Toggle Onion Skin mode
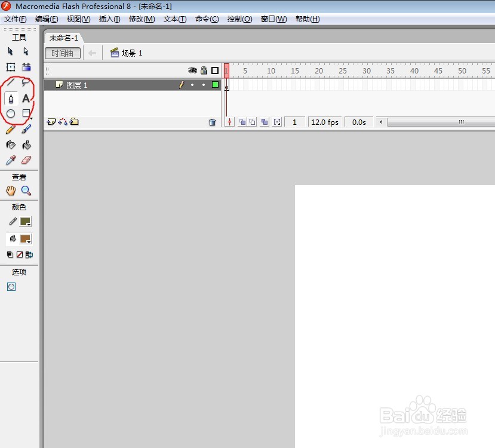The width and height of the screenshot is (495, 448). (242, 122)
